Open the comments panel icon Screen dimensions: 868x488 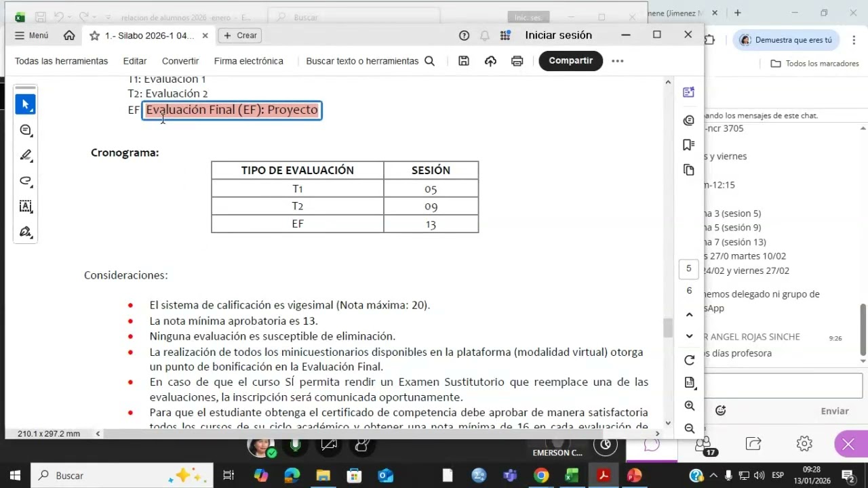pyautogui.click(x=689, y=121)
